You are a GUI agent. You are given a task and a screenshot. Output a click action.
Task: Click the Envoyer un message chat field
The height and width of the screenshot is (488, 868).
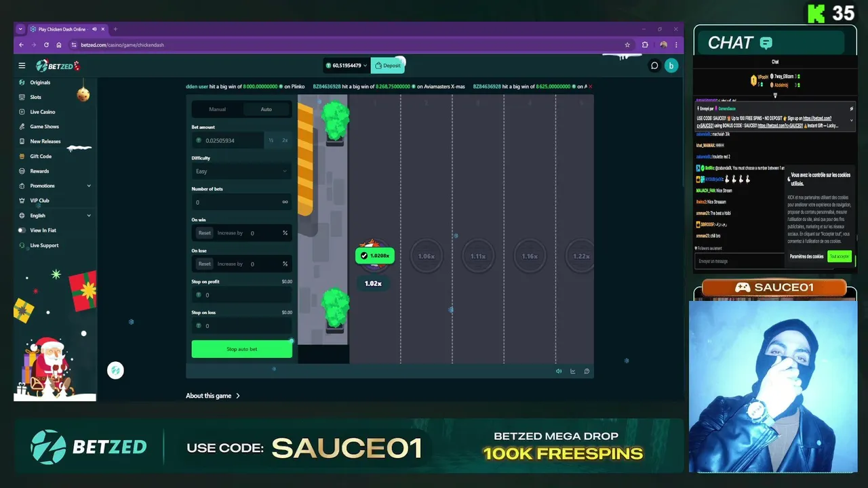point(739,261)
